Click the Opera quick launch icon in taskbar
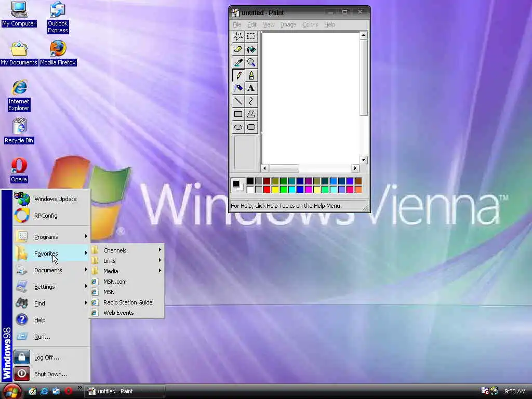532x399 pixels. [69, 391]
